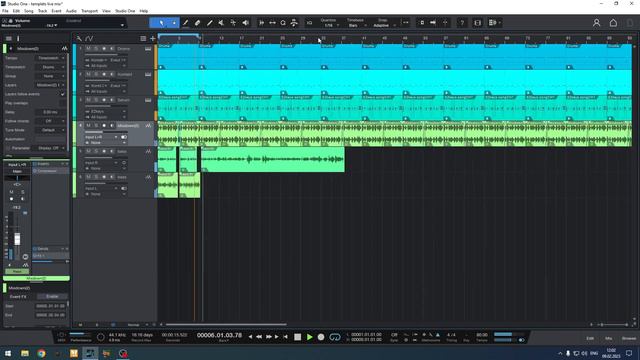Click the channel strip volume fader

(x=17, y=239)
